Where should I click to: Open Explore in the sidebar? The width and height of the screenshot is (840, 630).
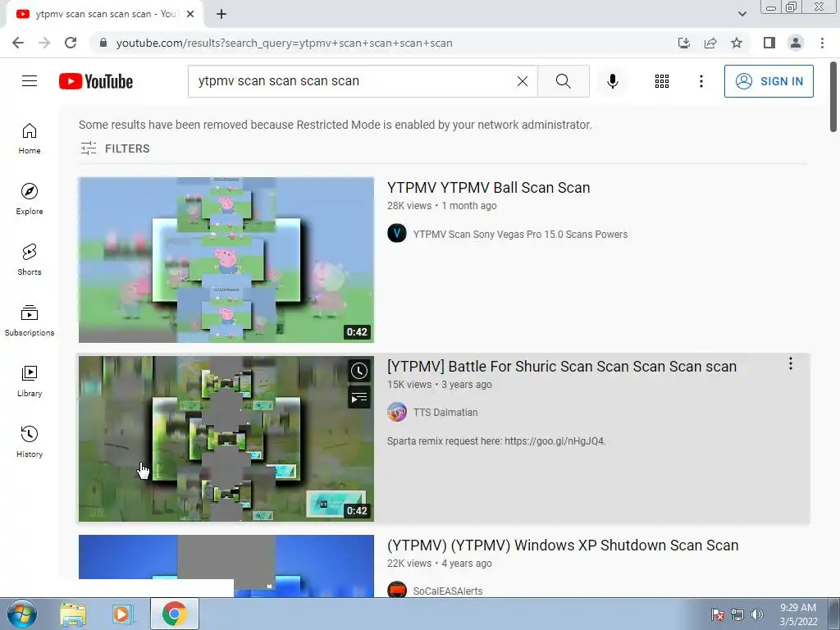tap(30, 199)
